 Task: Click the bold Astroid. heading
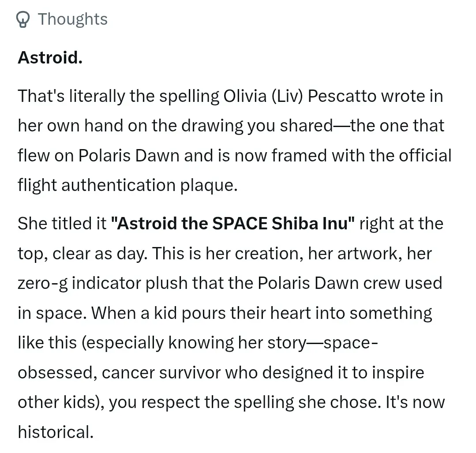pos(50,57)
